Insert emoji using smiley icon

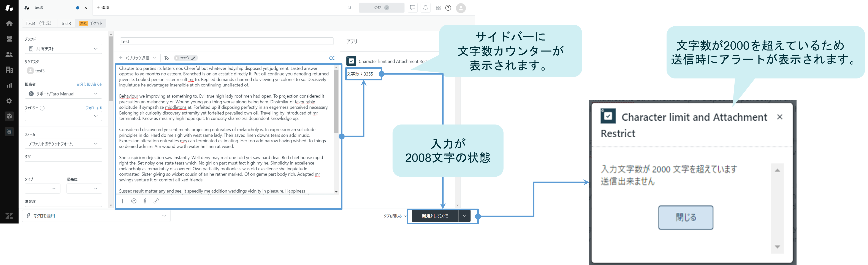pos(134,201)
